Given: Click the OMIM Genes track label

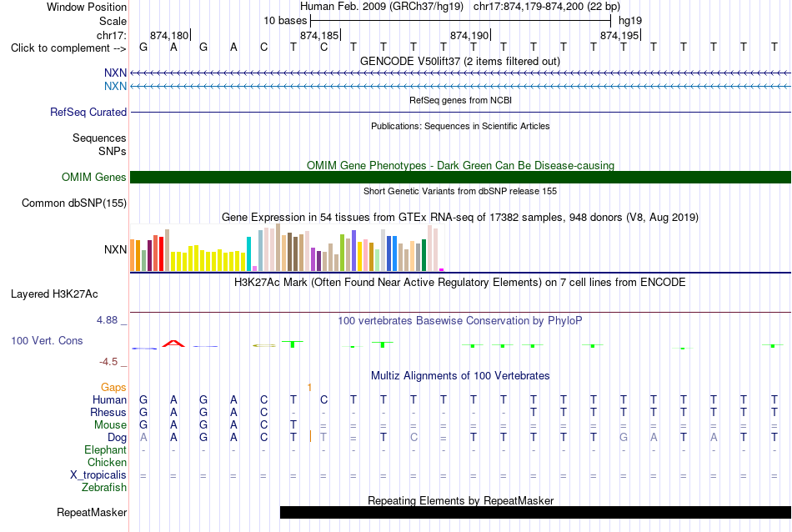Looking at the screenshot, I should [94, 178].
